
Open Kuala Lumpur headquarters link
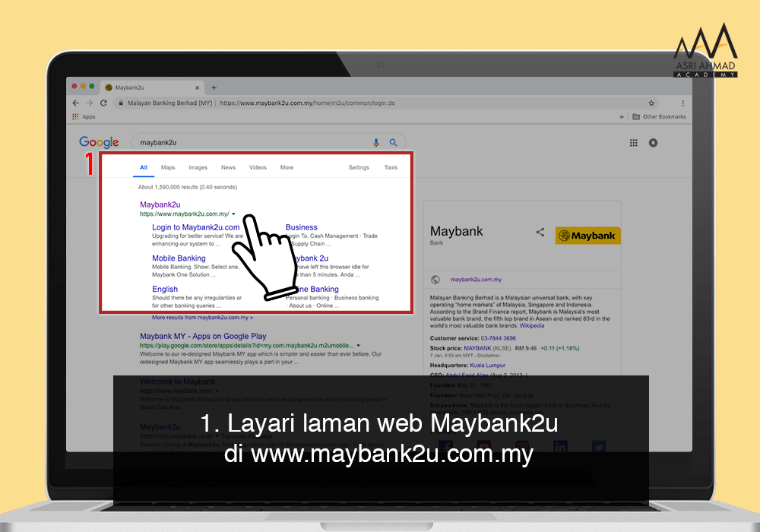point(488,366)
